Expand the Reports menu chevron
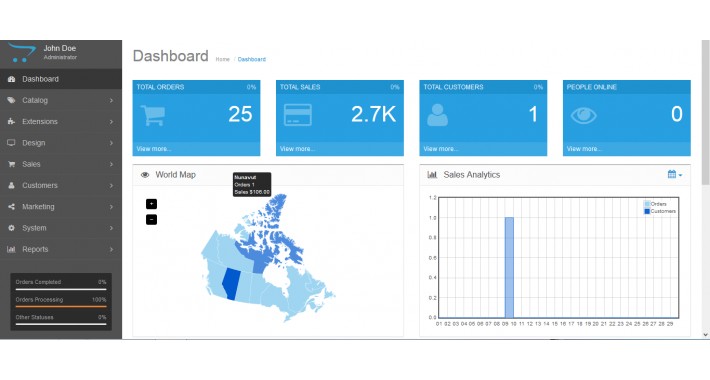Screen dimensions: 710x380 [111, 250]
